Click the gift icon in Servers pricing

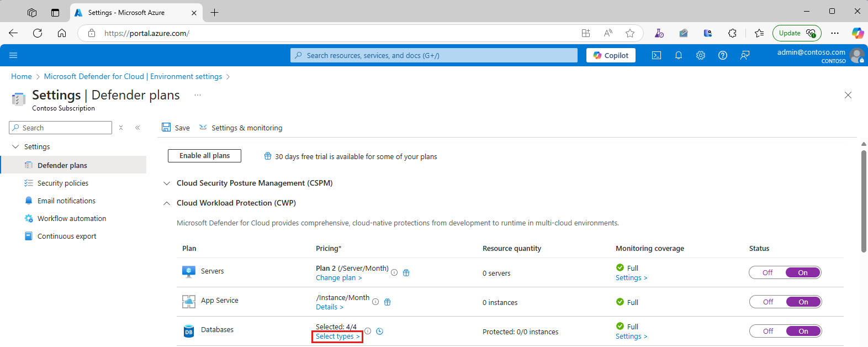406,272
